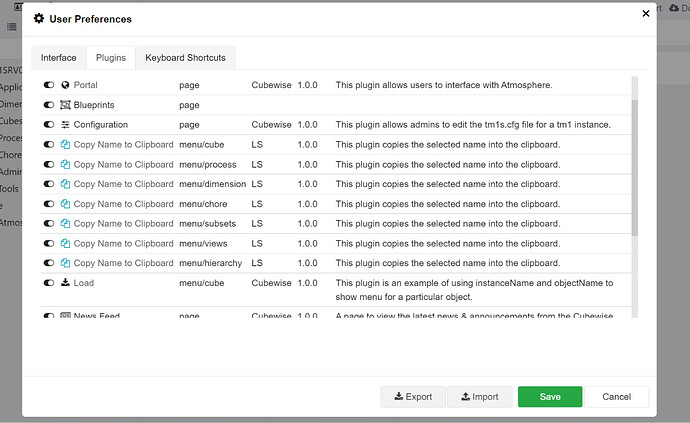The image size is (690, 423).
Task: Click the Load download icon
Action: (66, 283)
